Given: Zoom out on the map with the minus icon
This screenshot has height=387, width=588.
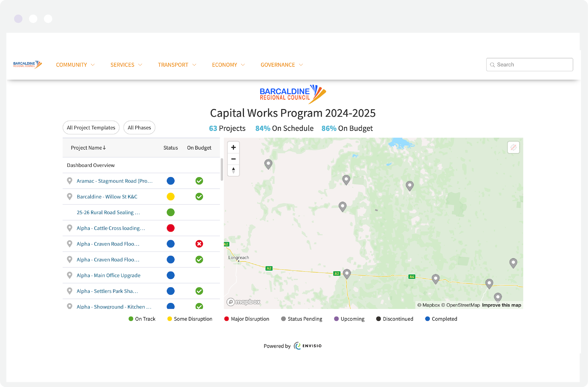Looking at the screenshot, I should (233, 159).
